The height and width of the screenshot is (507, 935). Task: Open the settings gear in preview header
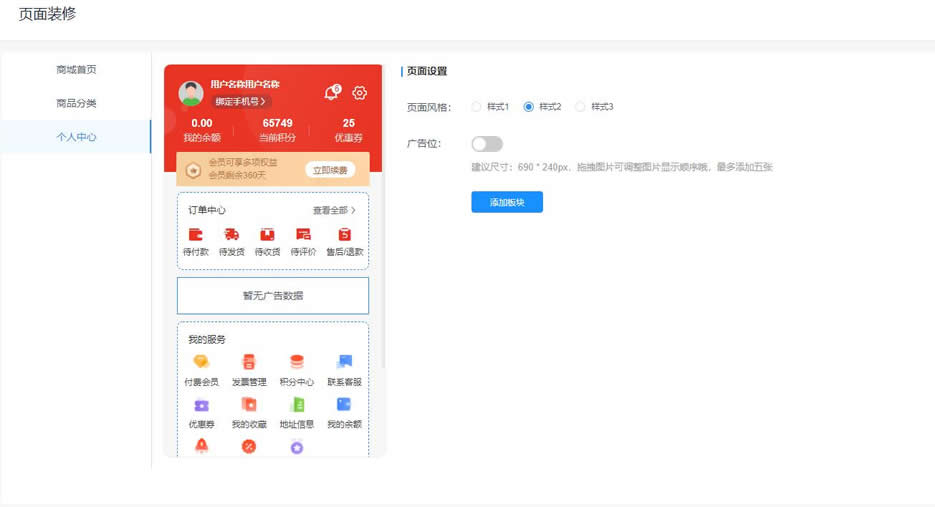359,93
